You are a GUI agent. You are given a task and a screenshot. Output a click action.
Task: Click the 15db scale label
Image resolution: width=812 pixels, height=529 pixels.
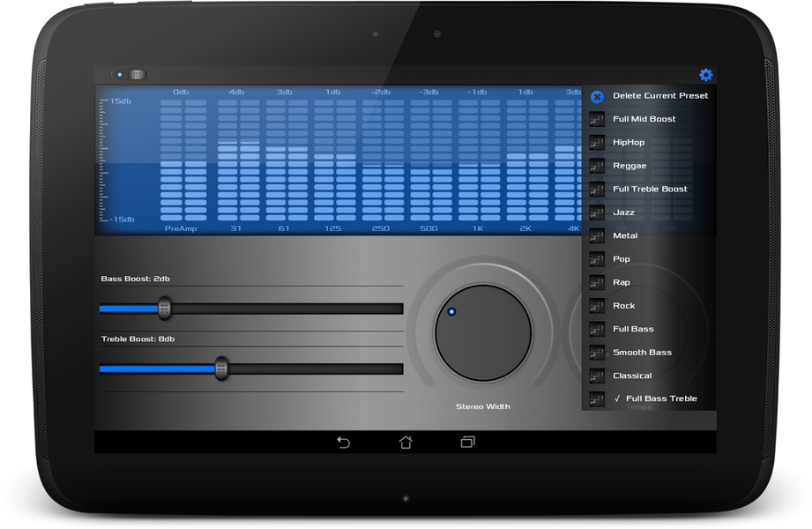coord(121,101)
